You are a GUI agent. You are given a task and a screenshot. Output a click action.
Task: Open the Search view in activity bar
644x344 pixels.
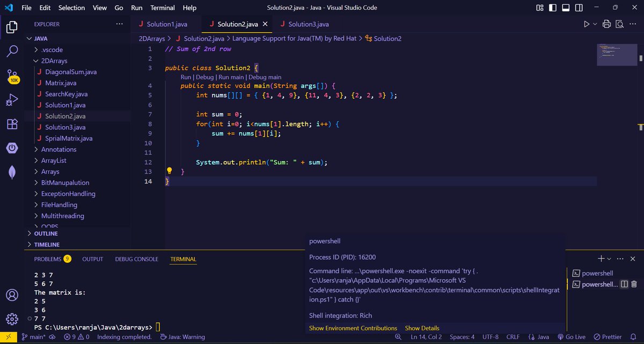12,51
